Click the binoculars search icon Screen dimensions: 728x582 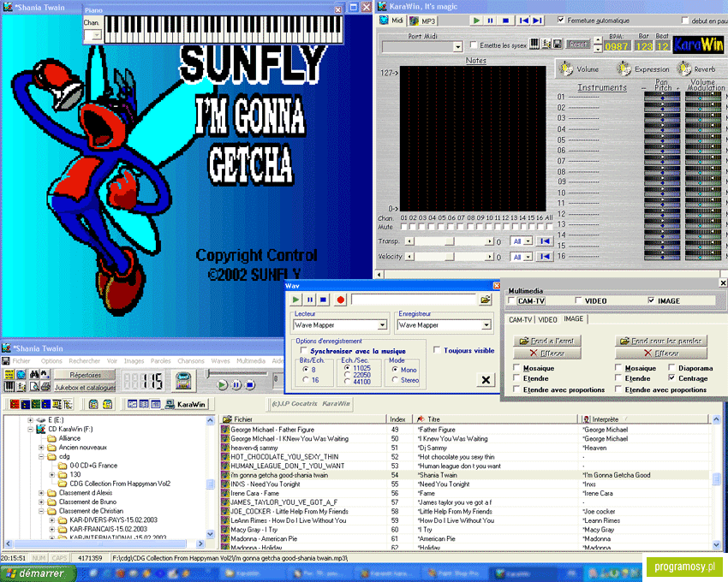coord(34,374)
